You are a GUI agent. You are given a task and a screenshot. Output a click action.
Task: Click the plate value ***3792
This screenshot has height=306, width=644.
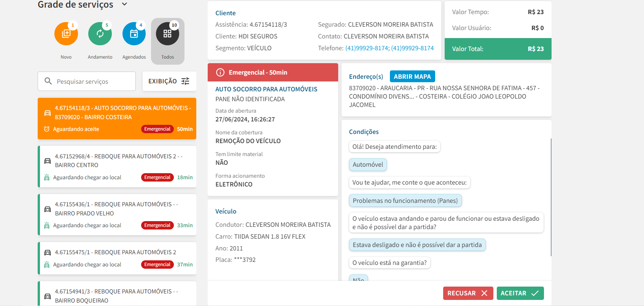245,260
